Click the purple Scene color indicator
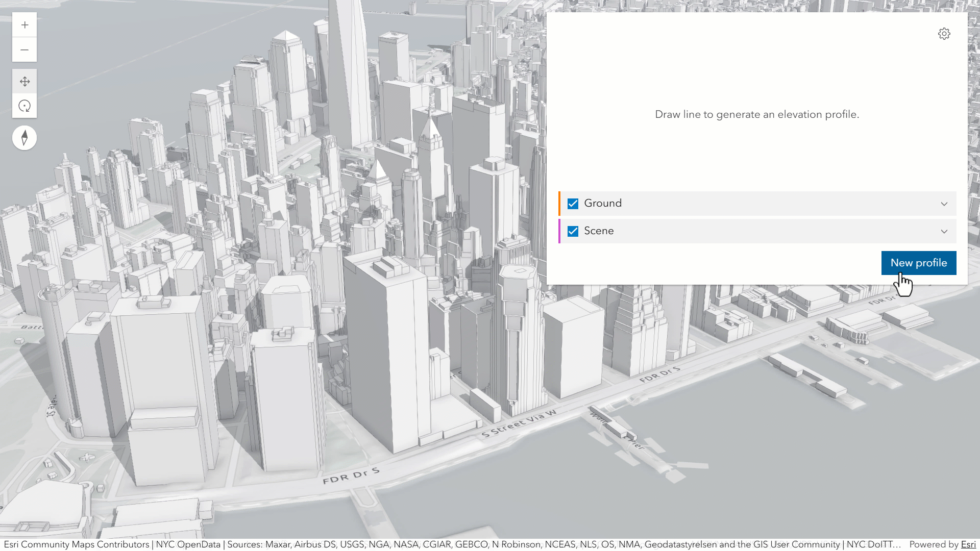This screenshot has width=980, height=551. point(560,231)
